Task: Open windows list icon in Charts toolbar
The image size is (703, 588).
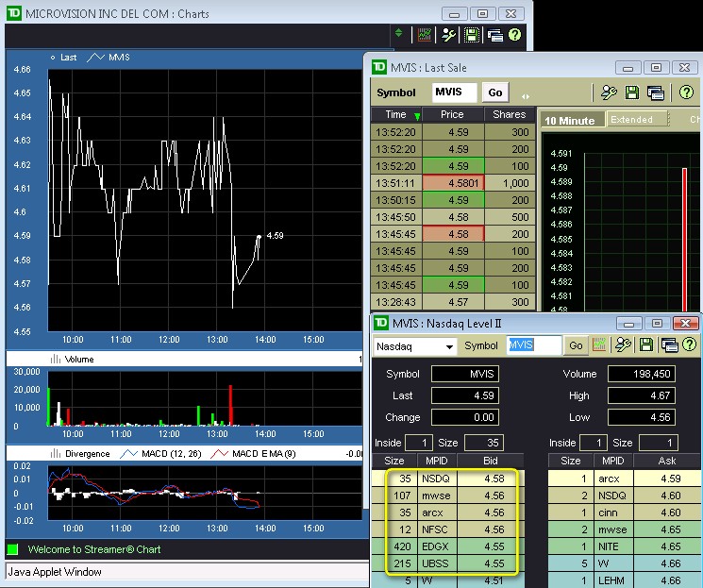Action: [495, 35]
